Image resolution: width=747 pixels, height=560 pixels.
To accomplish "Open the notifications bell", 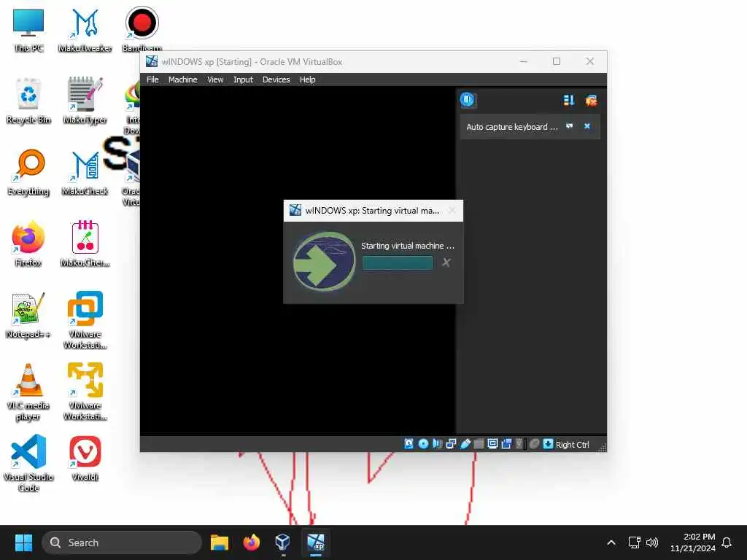I will pyautogui.click(x=727, y=542).
